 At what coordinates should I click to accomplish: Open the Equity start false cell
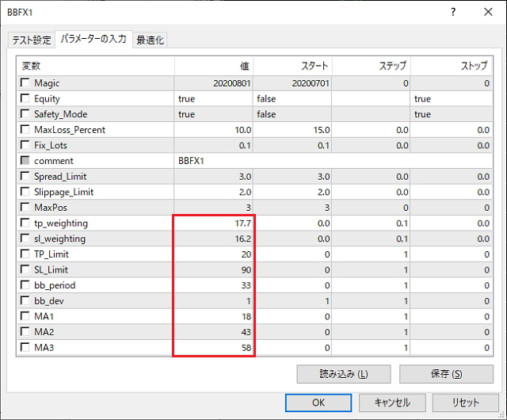click(x=292, y=99)
